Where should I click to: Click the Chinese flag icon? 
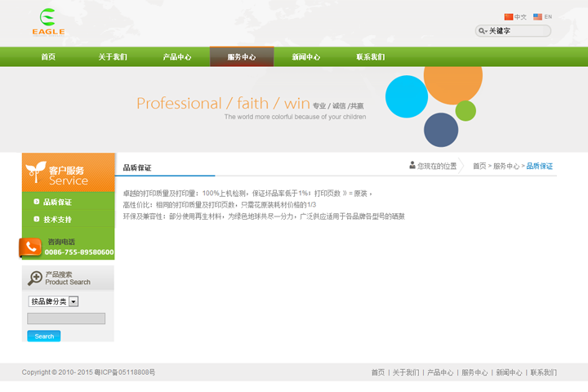tap(509, 17)
